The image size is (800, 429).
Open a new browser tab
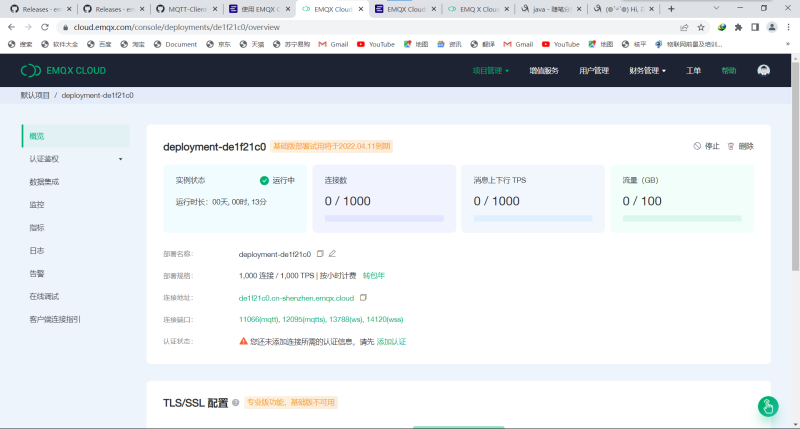(671, 9)
